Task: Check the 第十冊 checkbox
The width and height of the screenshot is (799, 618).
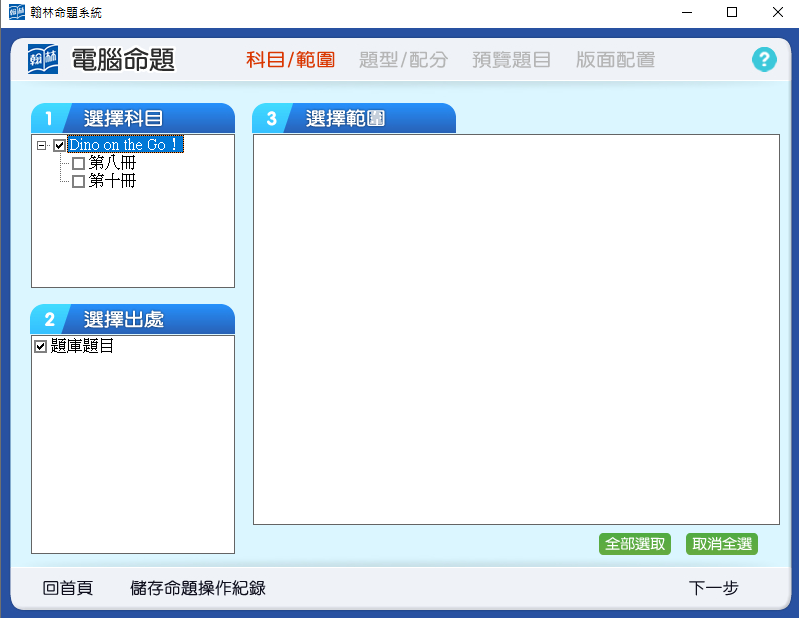Action: (78, 181)
